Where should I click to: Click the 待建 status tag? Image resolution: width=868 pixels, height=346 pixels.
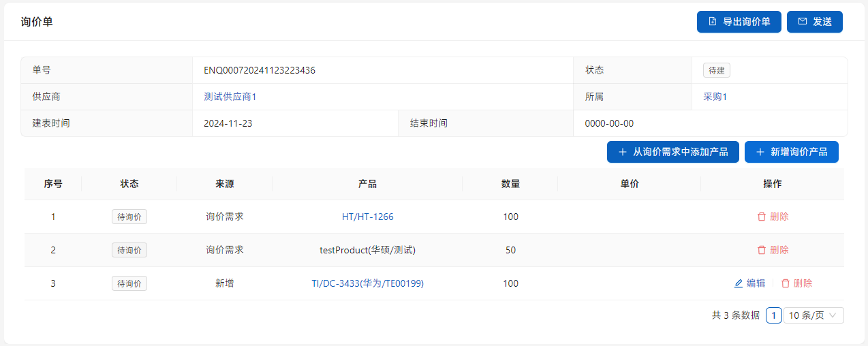pos(716,70)
